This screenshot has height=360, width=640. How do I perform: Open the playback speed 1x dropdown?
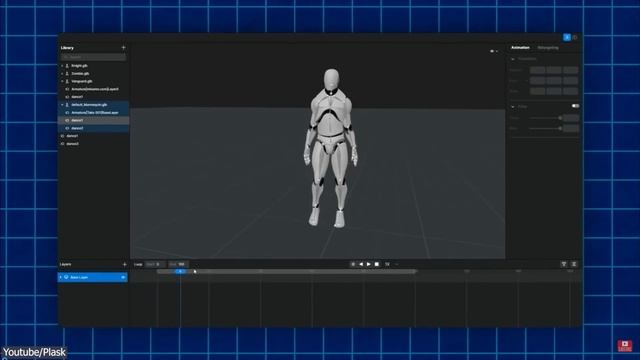coord(387,264)
